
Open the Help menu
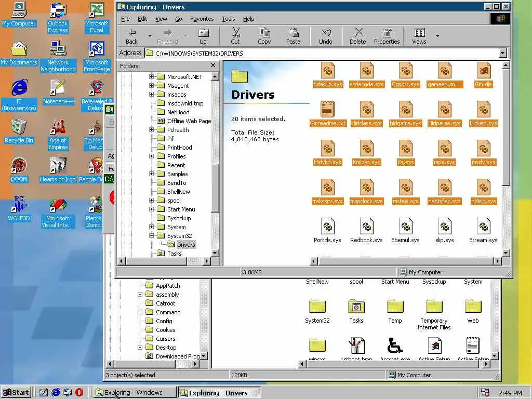pos(248,19)
